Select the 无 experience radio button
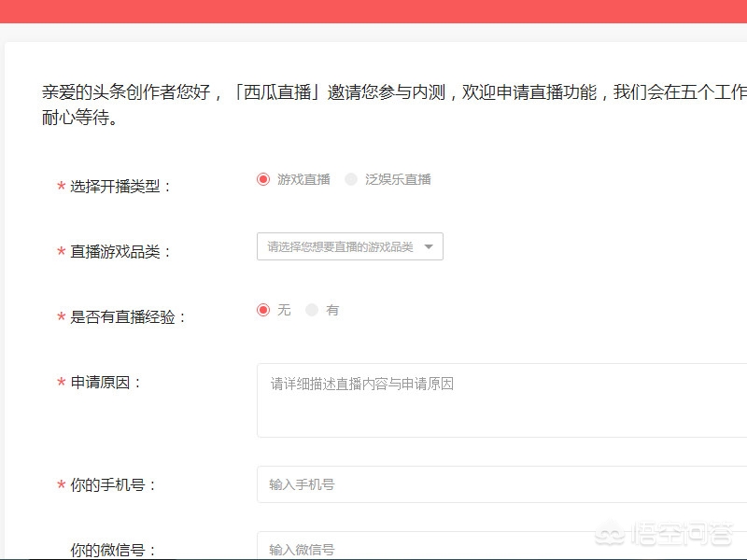The image size is (747, 560). click(x=264, y=310)
